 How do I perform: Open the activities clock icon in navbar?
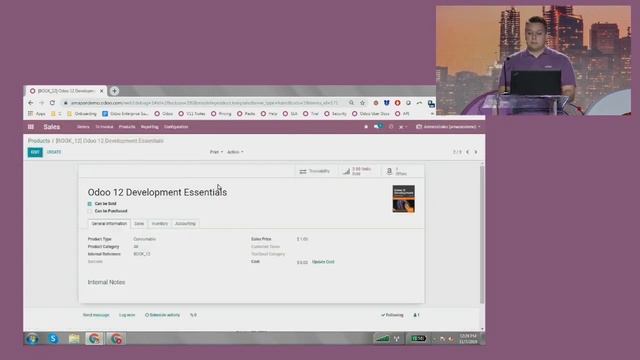click(391, 127)
